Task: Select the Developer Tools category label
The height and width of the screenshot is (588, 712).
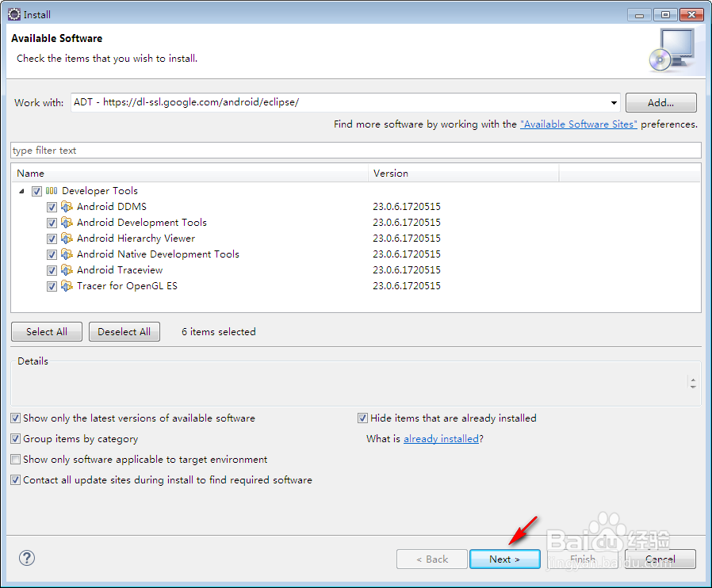Action: tap(100, 191)
